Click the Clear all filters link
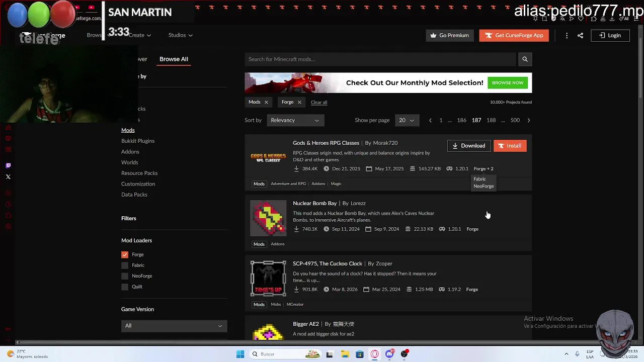This screenshot has width=644, height=362. pyautogui.click(x=319, y=102)
